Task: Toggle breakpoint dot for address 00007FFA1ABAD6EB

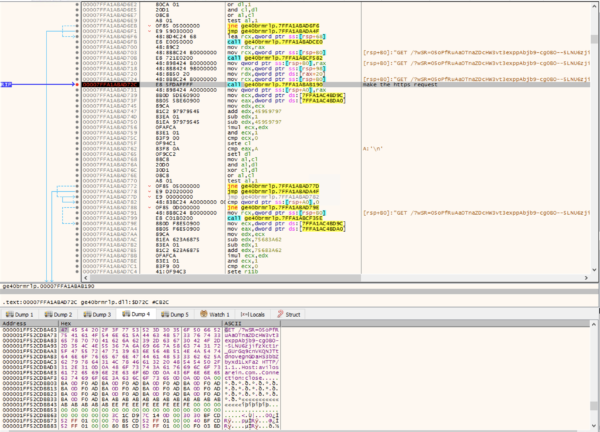Action: tap(77, 26)
